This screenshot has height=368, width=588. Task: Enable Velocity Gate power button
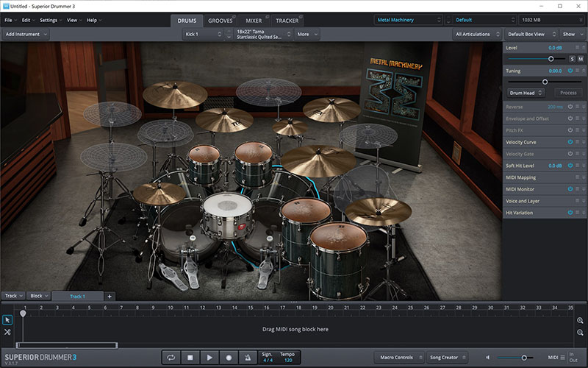click(570, 154)
